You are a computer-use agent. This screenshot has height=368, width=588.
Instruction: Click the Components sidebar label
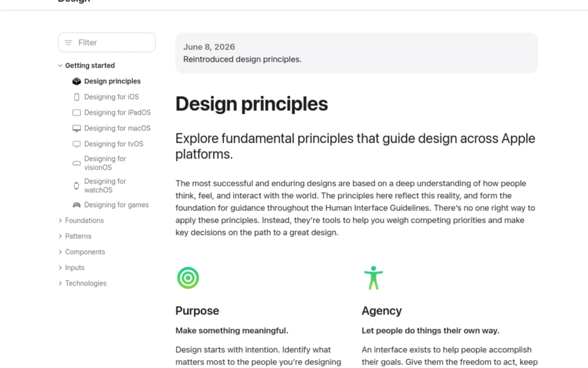[x=85, y=252]
